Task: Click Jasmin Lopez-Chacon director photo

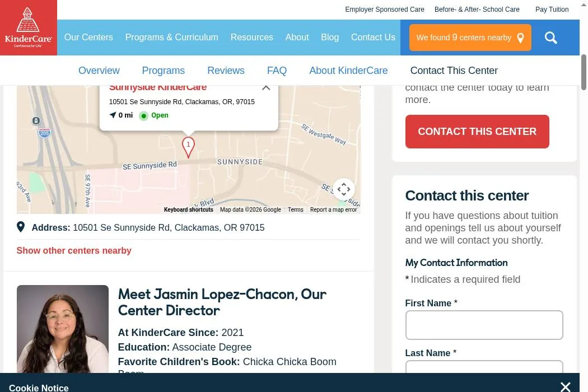Action: point(63,329)
